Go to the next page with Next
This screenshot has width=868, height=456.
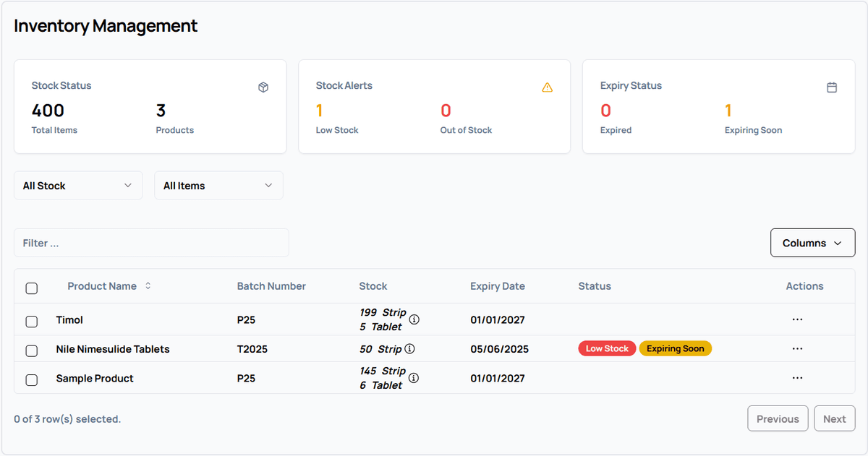[834, 418]
